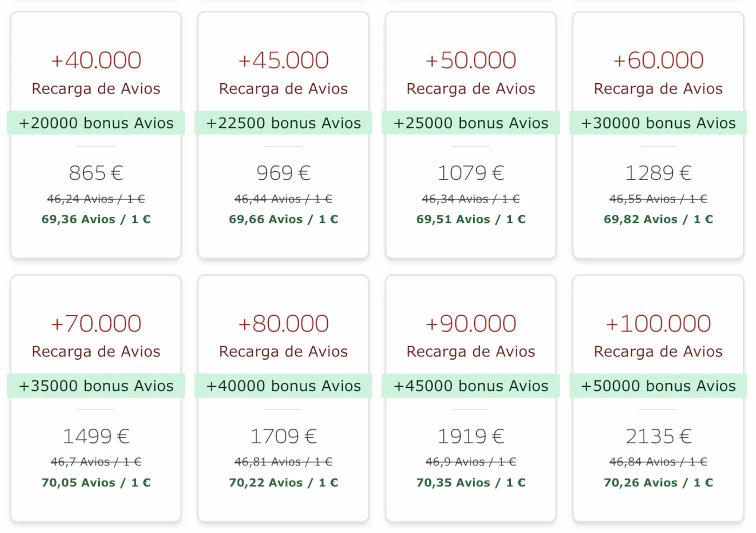Screen dimensions: 756x533
Task: Click the crossed-out 46,44 Avios rate
Action: 283,199
